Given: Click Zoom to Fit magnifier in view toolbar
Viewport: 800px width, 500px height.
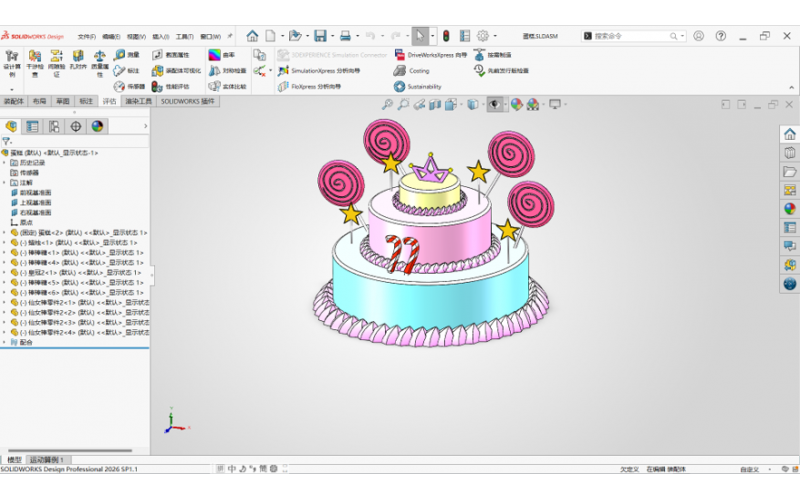Looking at the screenshot, I should (x=387, y=105).
